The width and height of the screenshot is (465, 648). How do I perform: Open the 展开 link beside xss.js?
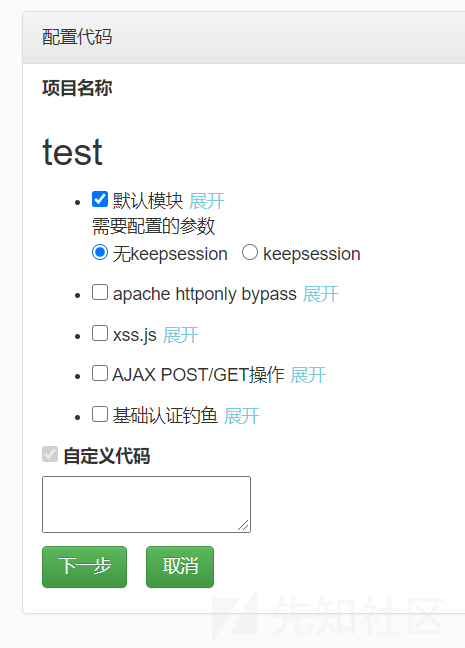click(181, 335)
